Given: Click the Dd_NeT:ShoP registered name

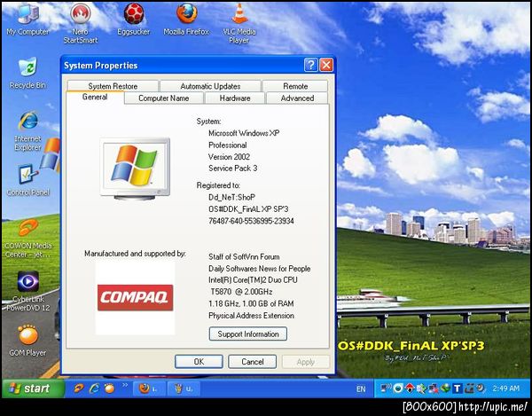Looking at the screenshot, I should tap(231, 197).
